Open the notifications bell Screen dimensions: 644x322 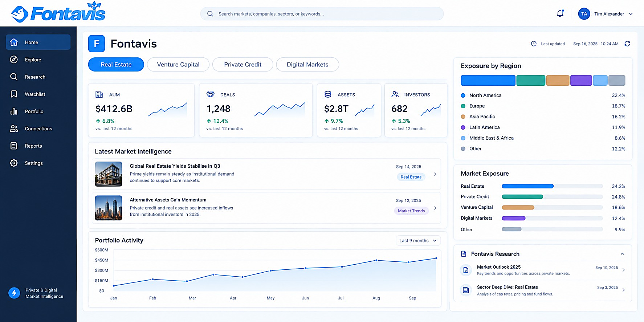coord(560,14)
